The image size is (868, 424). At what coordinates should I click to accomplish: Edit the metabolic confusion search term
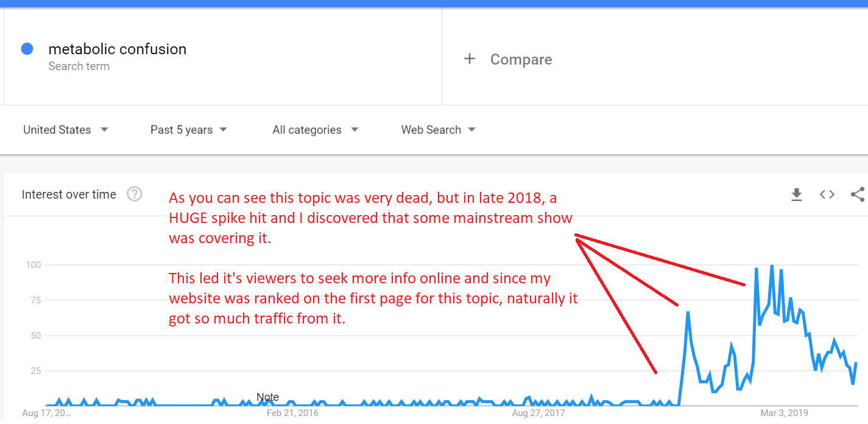coord(118,49)
